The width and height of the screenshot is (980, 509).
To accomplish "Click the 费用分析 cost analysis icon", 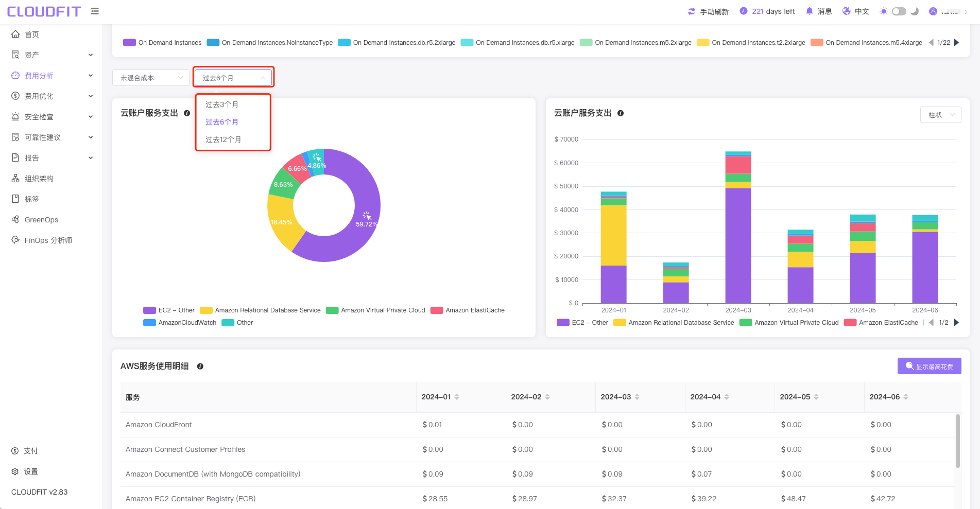I will click(15, 75).
